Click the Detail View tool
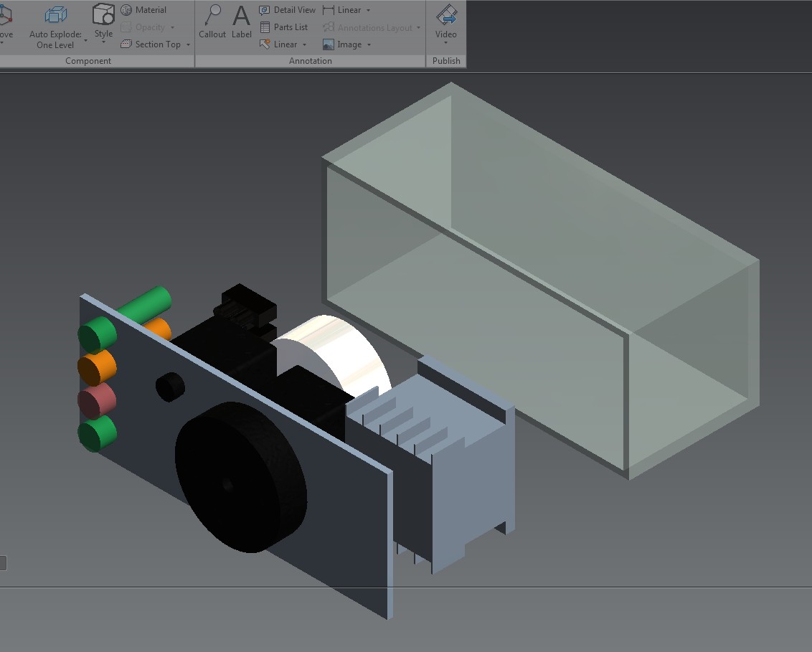812x652 pixels. (287, 10)
